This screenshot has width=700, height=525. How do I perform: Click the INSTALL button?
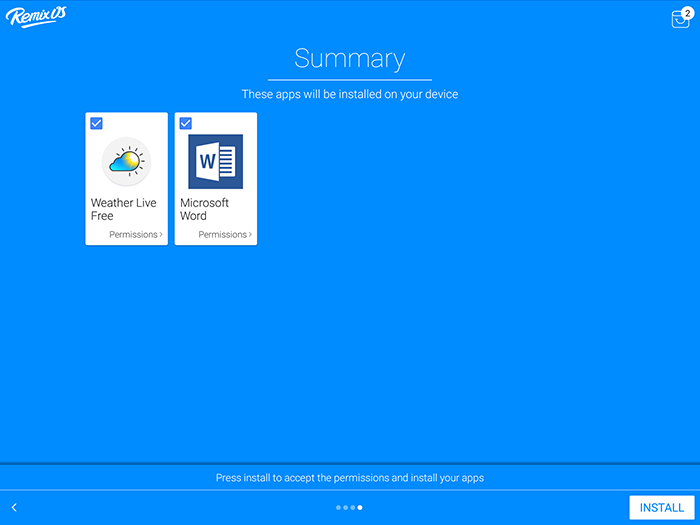point(662,508)
